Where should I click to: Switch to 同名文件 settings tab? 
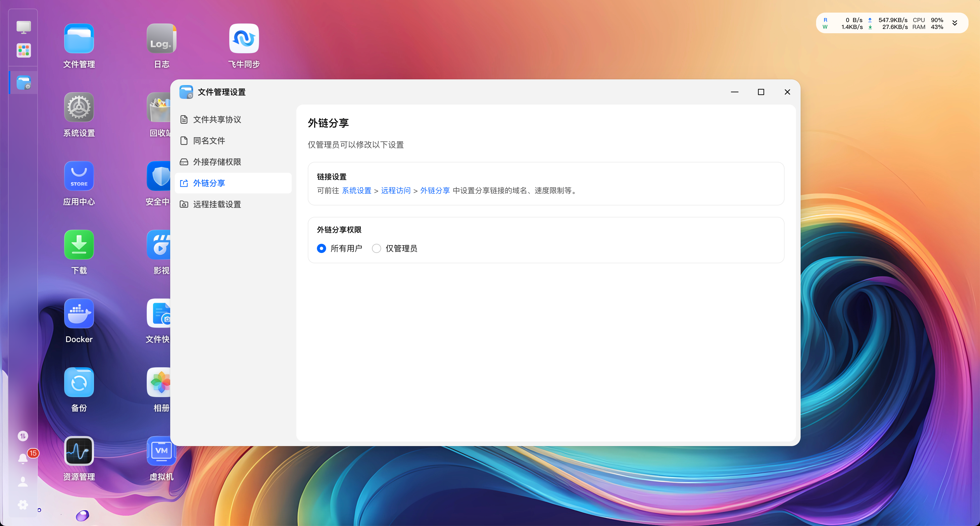click(233, 141)
